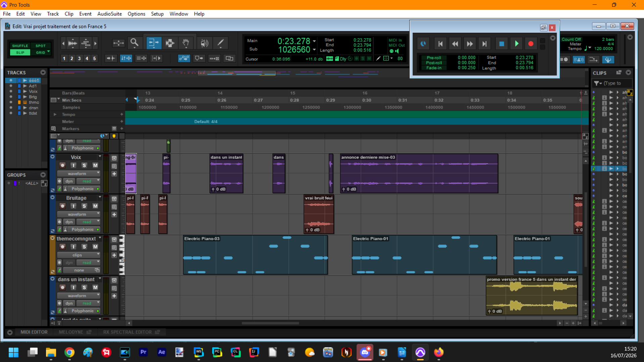Mute the Bruitage track
Viewport: 644px width, 362px height.
95,206
